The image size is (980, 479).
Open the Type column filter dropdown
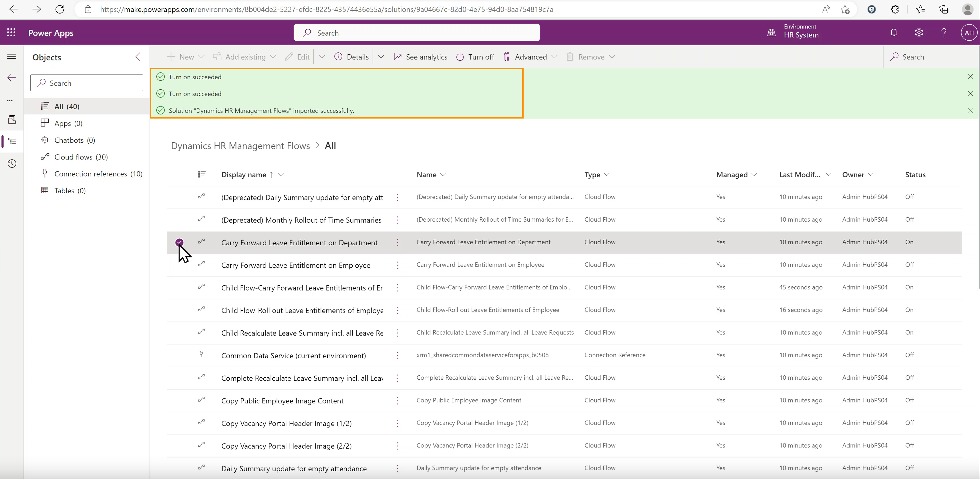pyautogui.click(x=607, y=174)
